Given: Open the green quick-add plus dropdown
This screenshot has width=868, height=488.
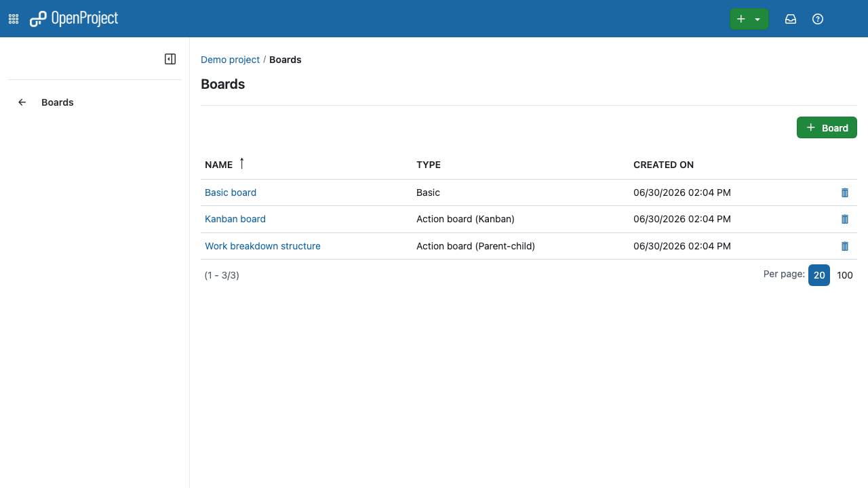Looking at the screenshot, I should [749, 19].
